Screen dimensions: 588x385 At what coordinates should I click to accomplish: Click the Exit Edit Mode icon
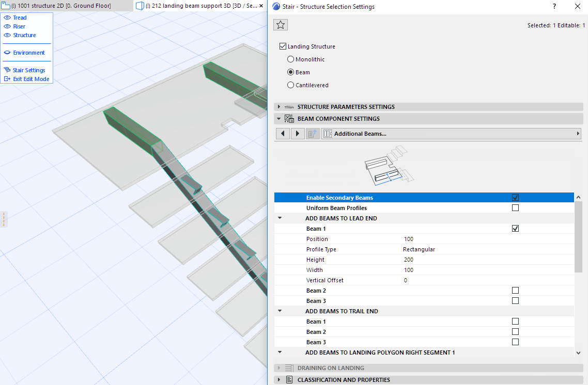pyautogui.click(x=7, y=79)
